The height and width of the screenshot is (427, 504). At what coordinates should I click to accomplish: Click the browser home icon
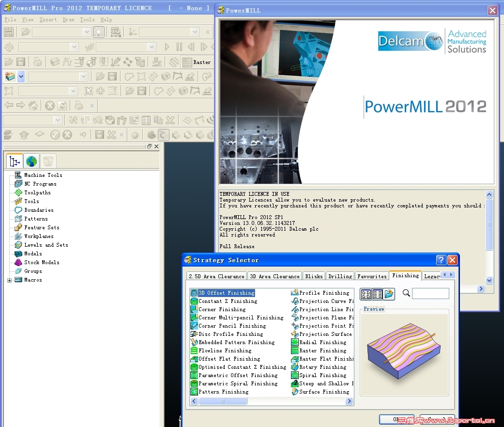tap(33, 105)
